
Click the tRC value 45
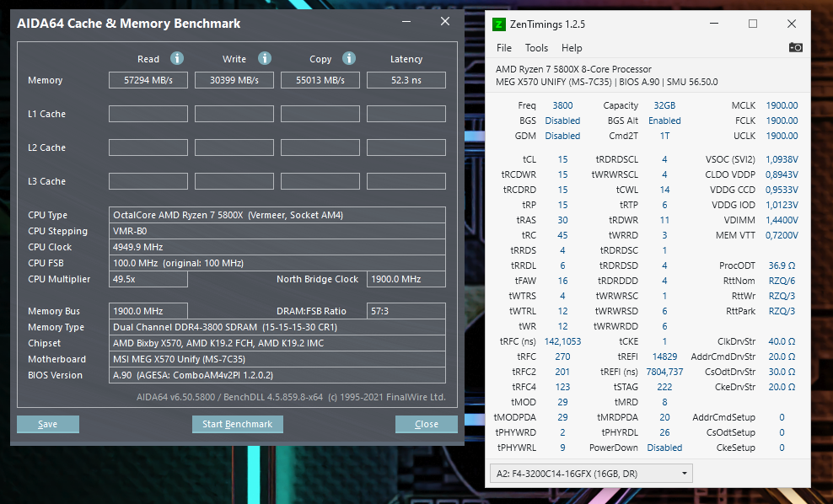562,235
